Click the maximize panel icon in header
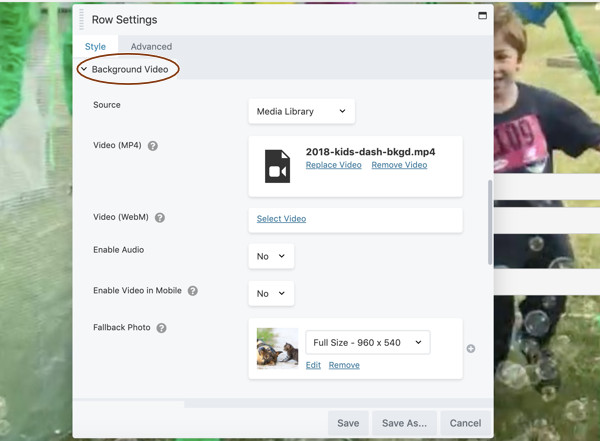The image size is (600, 441). pyautogui.click(x=482, y=16)
